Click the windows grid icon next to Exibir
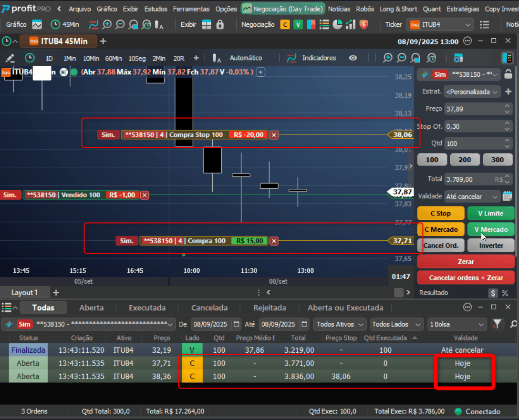The height and width of the screenshot is (420, 519). (207, 24)
